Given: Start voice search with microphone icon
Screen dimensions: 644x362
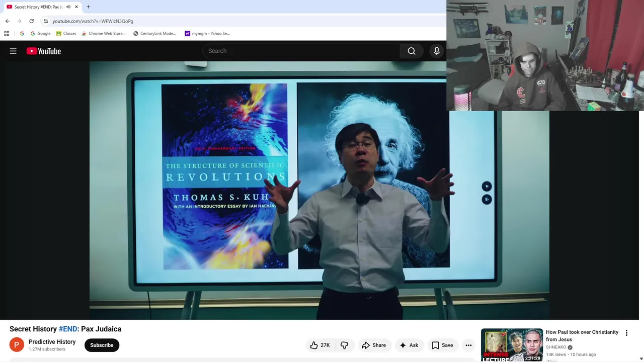Looking at the screenshot, I should coord(437,51).
